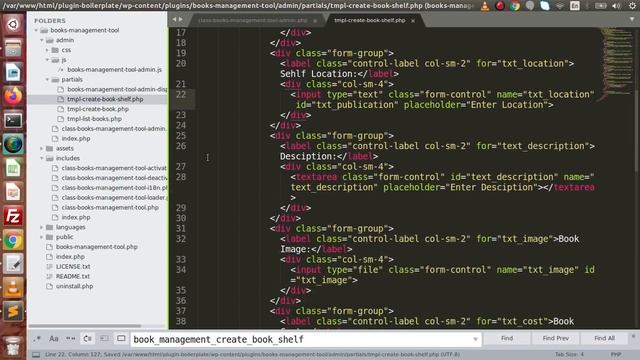Open text editor (gedit) from dock
The width and height of the screenshot is (640, 360).
[x=13, y=264]
